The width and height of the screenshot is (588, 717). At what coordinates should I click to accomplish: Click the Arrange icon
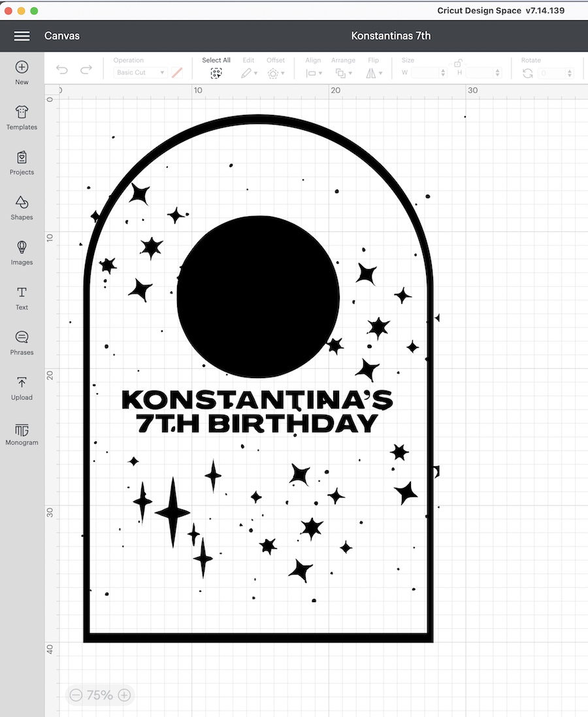tap(340, 73)
